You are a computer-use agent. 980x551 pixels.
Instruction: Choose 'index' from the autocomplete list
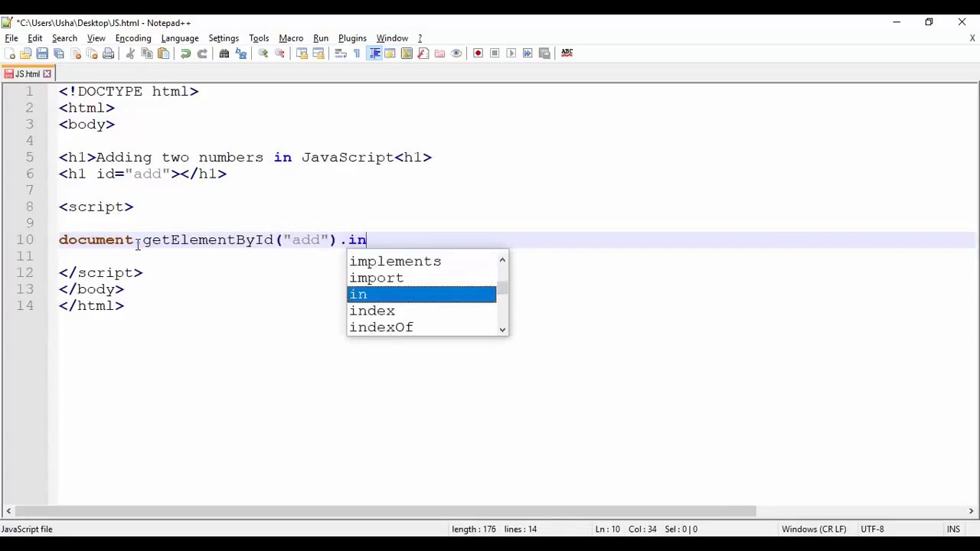422,311
